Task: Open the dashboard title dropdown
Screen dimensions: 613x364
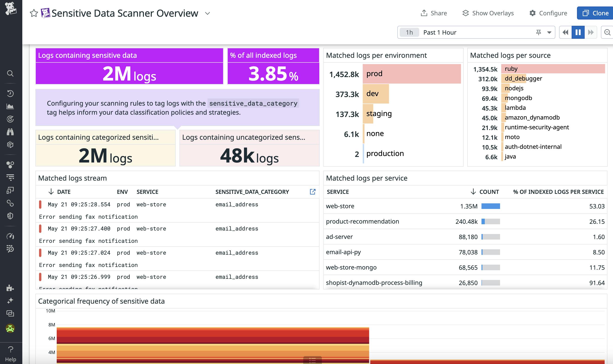Action: pyautogui.click(x=207, y=13)
